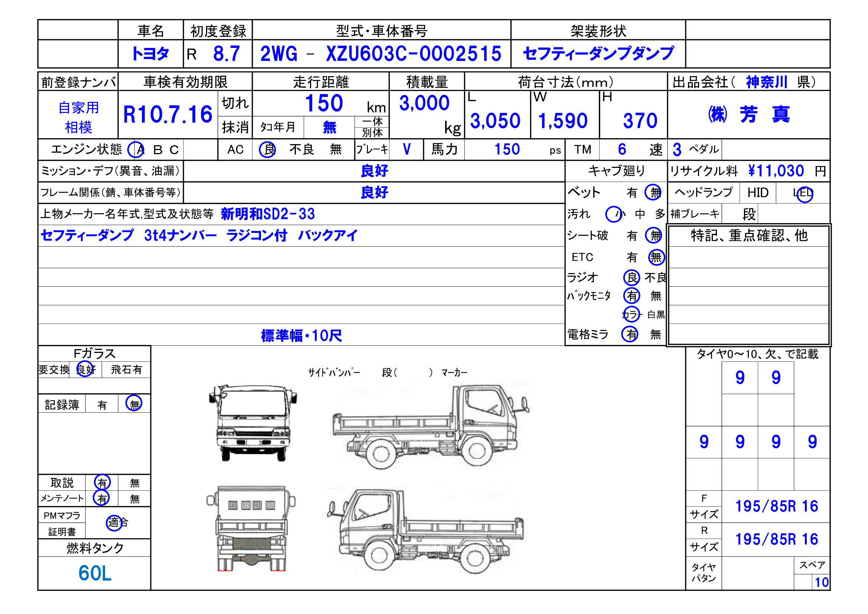Select the circled "有" beside 電格ミラ

[630, 334]
